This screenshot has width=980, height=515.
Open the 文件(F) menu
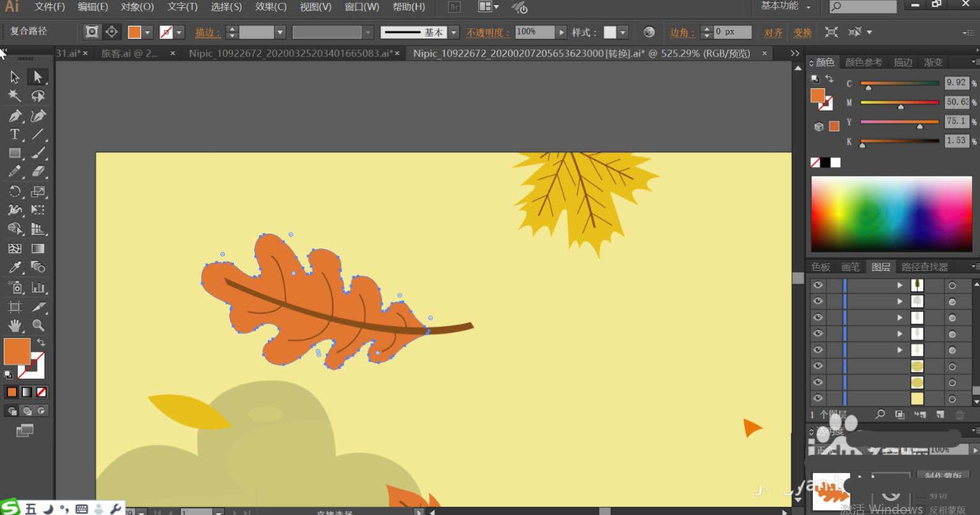(49, 7)
